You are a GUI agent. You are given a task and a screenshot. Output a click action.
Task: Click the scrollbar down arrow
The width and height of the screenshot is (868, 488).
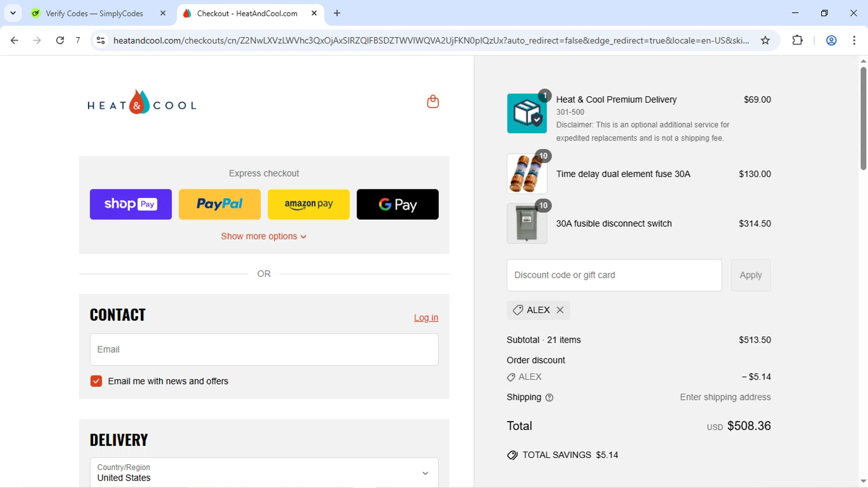point(863,482)
